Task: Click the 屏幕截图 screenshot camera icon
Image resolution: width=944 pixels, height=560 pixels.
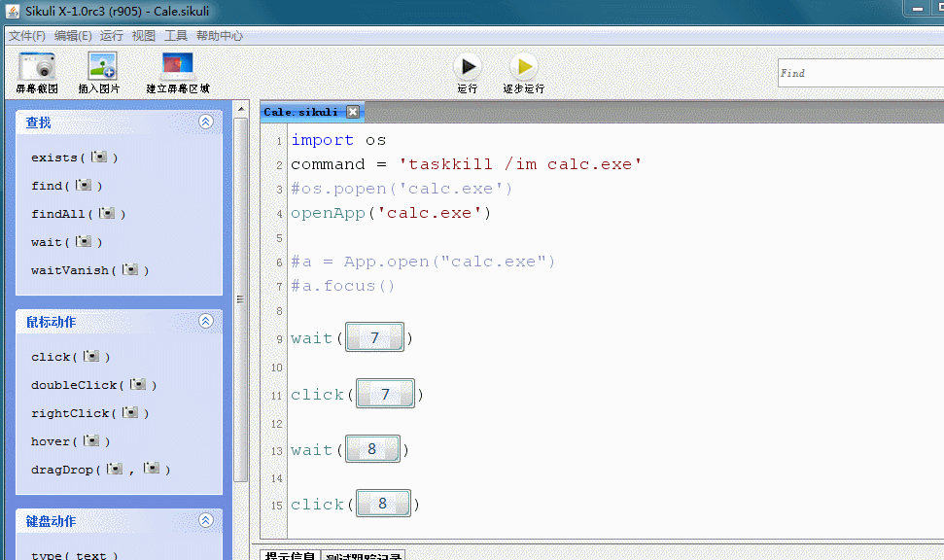Action: [x=37, y=67]
